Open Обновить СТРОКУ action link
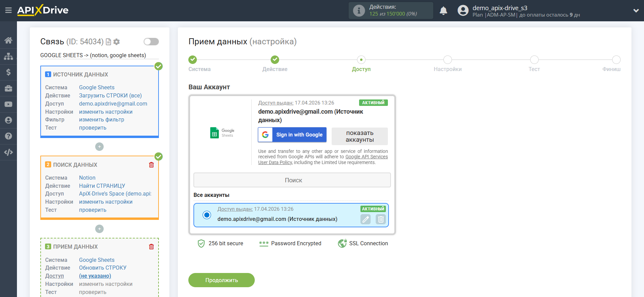This screenshot has height=297, width=644. pos(103,268)
